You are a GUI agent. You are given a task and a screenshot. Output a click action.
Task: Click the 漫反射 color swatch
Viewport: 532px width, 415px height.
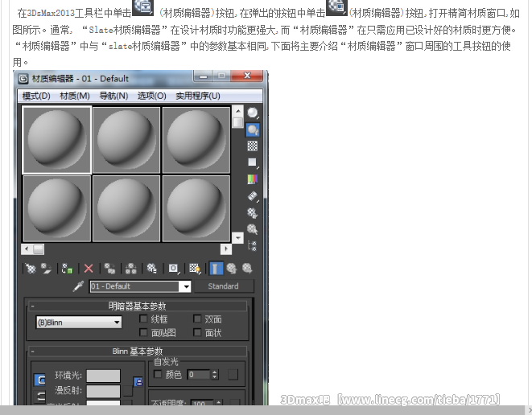coord(103,391)
